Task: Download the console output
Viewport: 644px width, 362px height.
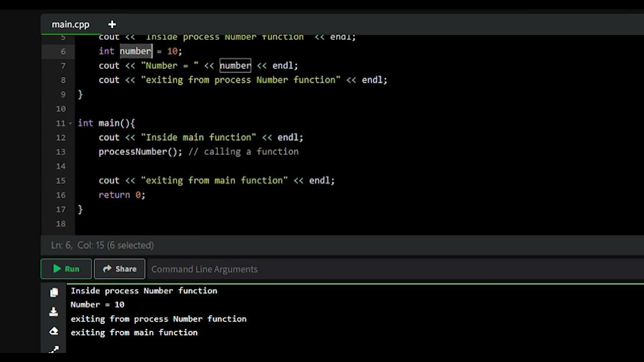Action: coord(54,312)
